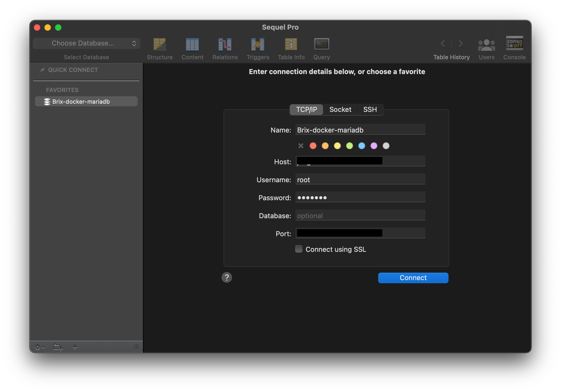Switch to the SSH tab

click(x=370, y=110)
